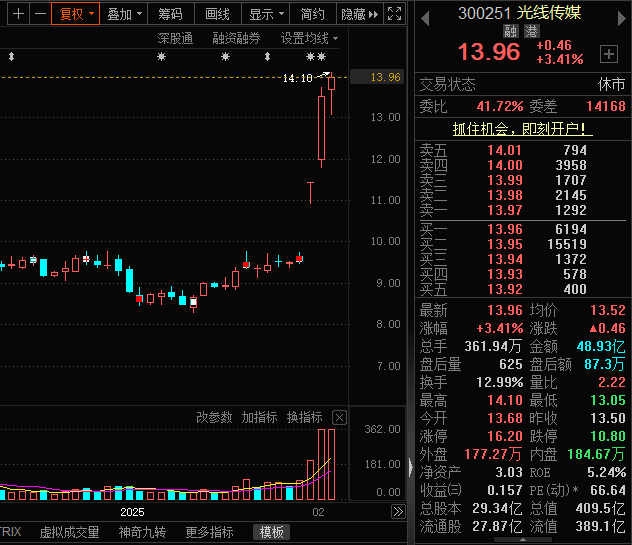Add stock to watchlist with plus icon
Image resolution: width=632 pixels, height=545 pixels.
[608, 53]
